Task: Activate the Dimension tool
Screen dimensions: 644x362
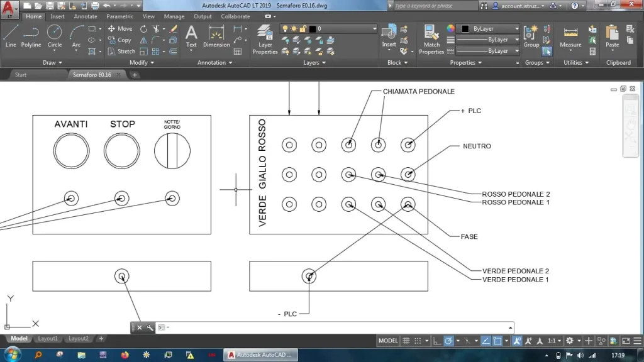Action: [x=216, y=35]
